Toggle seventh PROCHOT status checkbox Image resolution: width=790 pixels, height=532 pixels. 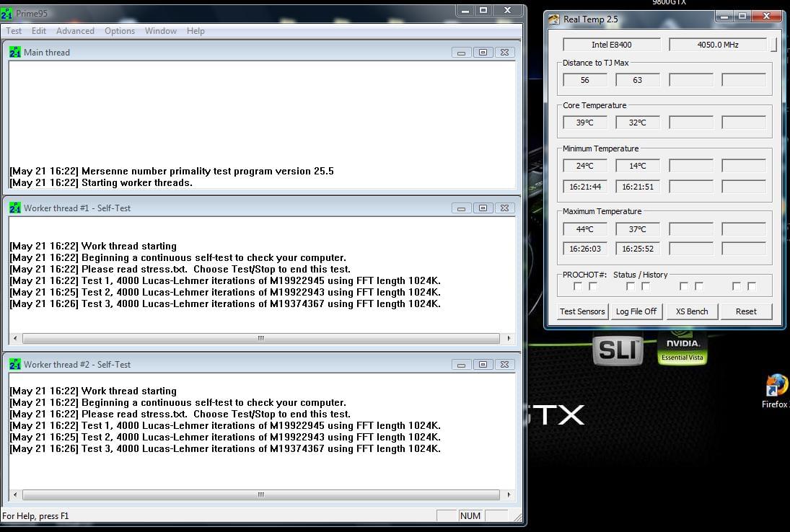tap(737, 286)
